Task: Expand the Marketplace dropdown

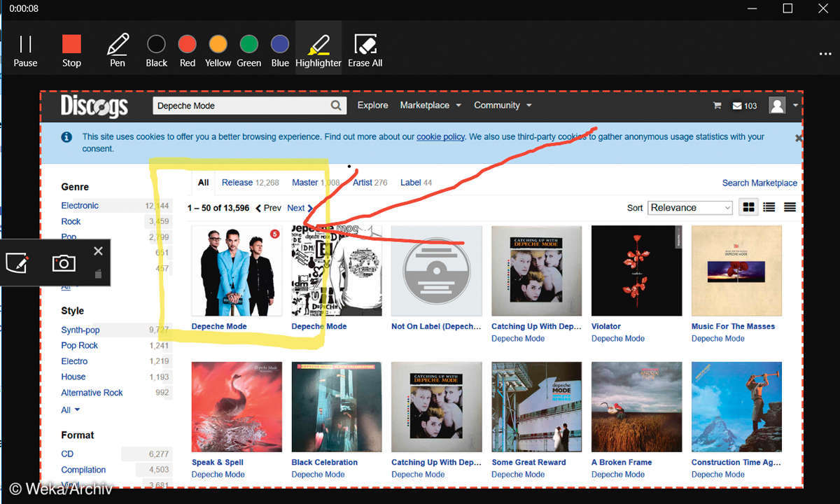Action: [x=430, y=105]
